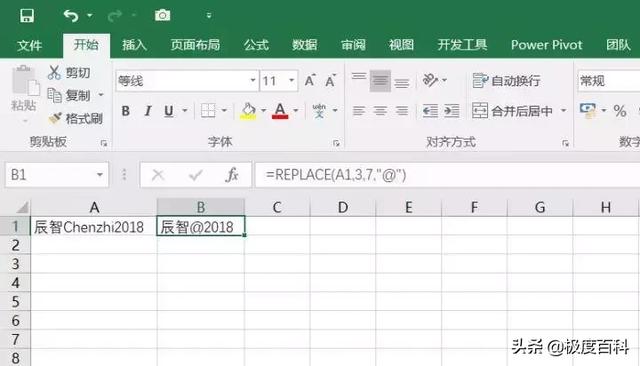This screenshot has width=640, height=366.
Task: Click the Redo arrow icon
Action: [x=114, y=16]
